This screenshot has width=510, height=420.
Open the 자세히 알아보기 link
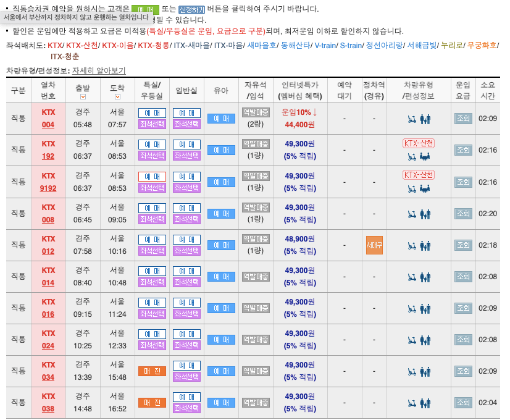tap(98, 70)
